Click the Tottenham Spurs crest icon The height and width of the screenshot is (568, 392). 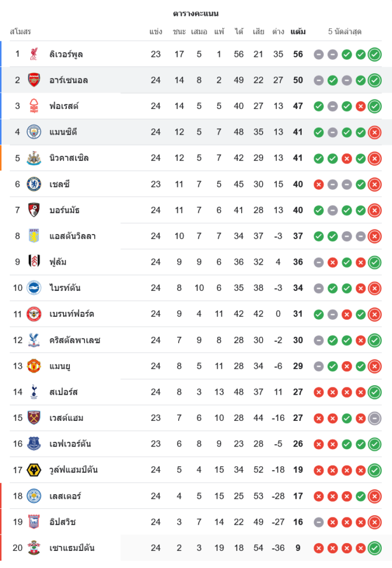[34, 392]
